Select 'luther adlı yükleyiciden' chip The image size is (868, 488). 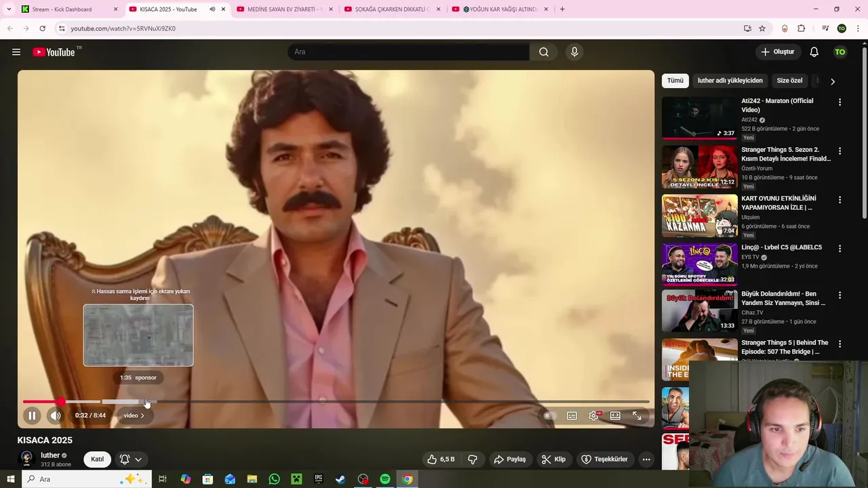(730, 81)
